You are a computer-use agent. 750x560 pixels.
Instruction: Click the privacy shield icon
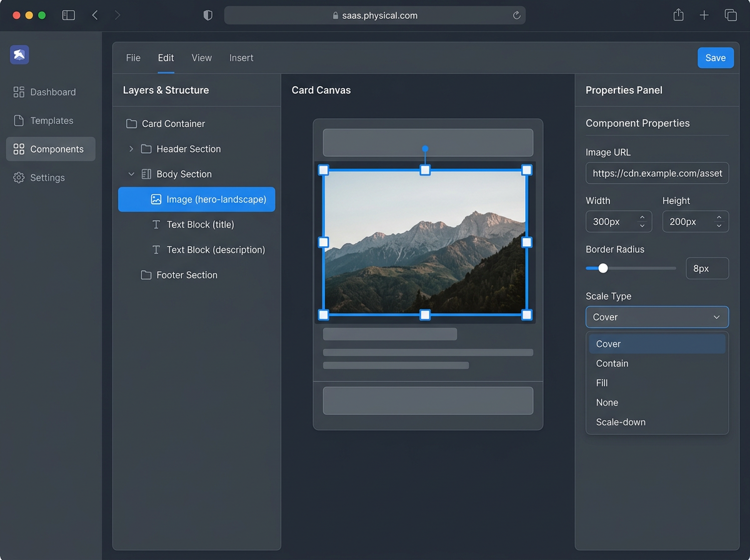coord(208,15)
